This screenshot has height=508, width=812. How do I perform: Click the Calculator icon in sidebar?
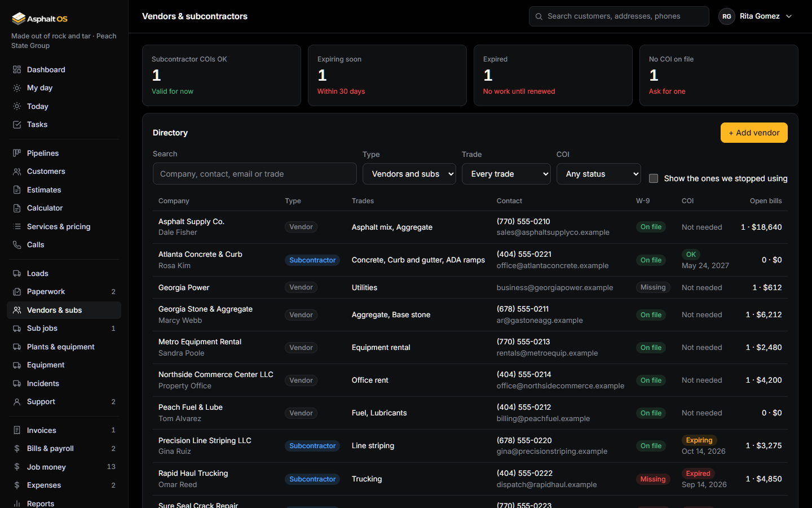pos(17,208)
